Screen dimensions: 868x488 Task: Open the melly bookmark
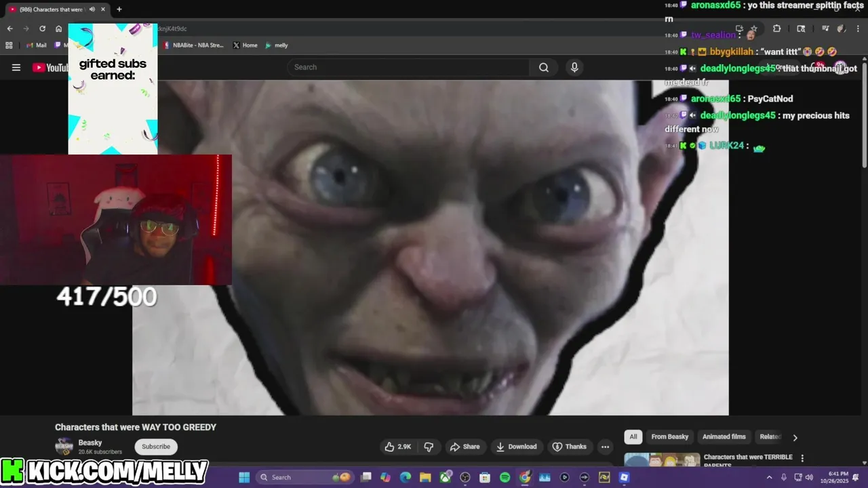tap(277, 45)
